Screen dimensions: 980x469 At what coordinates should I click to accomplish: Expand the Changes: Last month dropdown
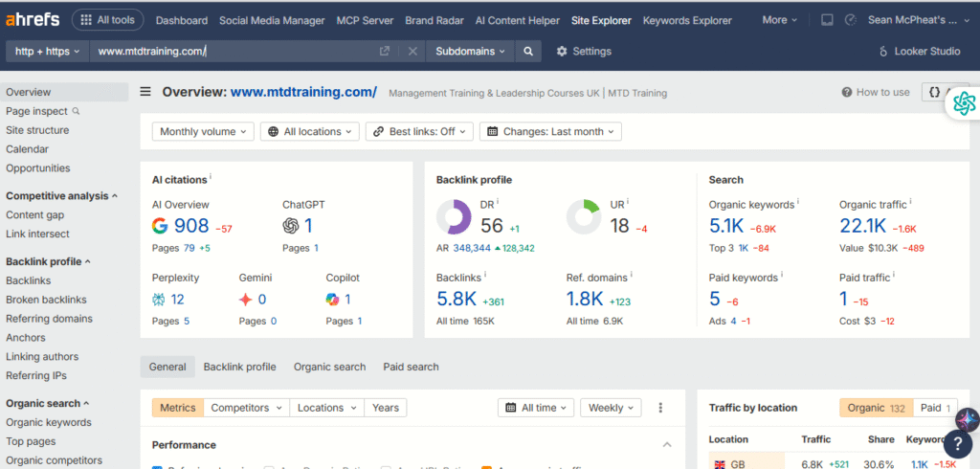pos(550,132)
